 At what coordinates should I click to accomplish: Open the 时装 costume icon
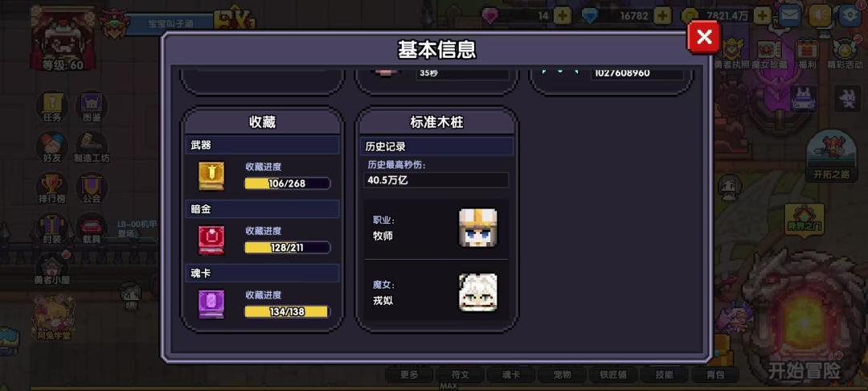pos(52,229)
